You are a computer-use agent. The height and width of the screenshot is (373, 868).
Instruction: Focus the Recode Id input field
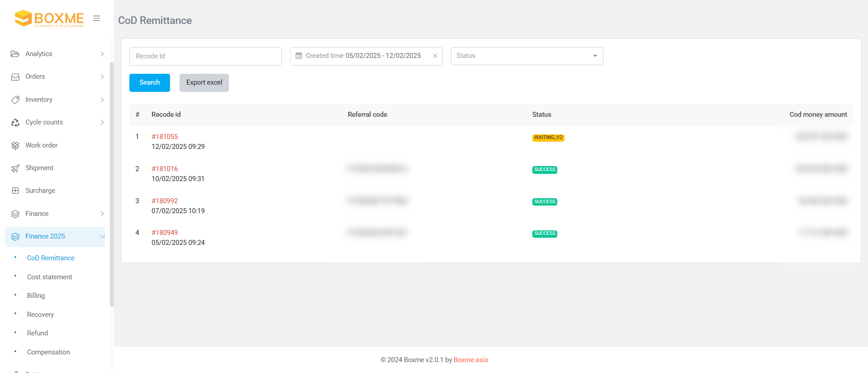(x=205, y=56)
